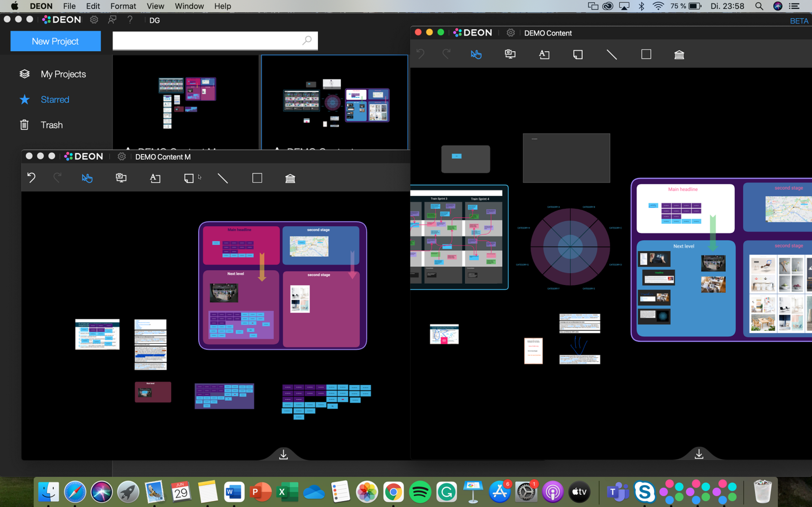812x507 pixels.
Task: Open settings gear of DEMO Content M window
Action: pyautogui.click(x=122, y=157)
